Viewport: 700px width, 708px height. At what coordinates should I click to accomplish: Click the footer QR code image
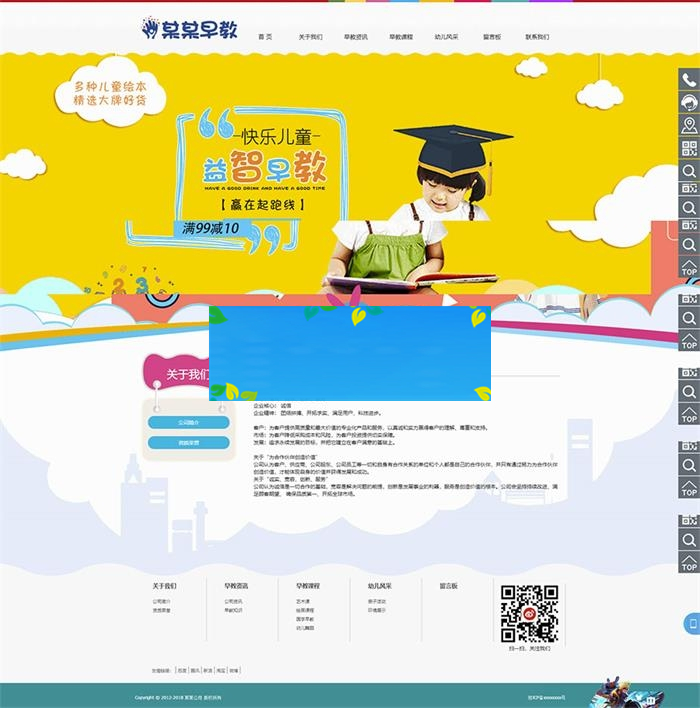point(529,613)
